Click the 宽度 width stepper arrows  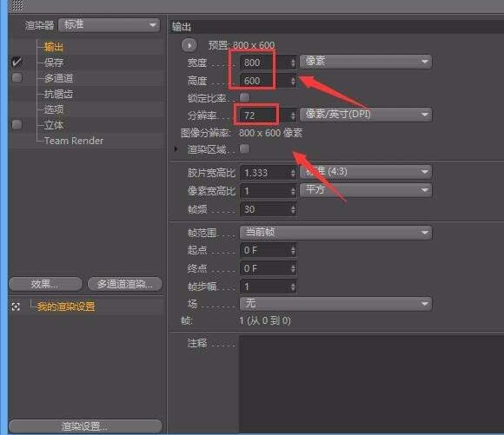coord(293,63)
